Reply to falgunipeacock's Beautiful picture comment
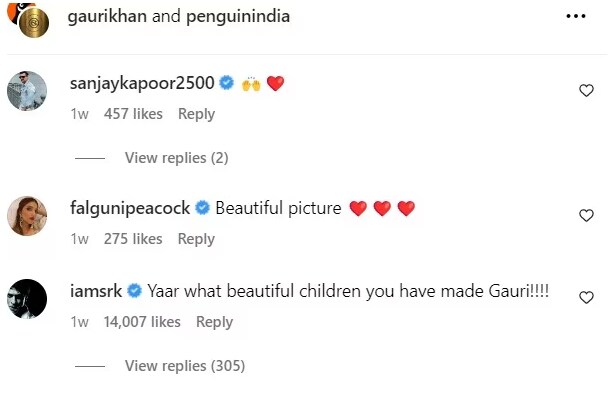This screenshot has height=397, width=610. click(x=196, y=239)
